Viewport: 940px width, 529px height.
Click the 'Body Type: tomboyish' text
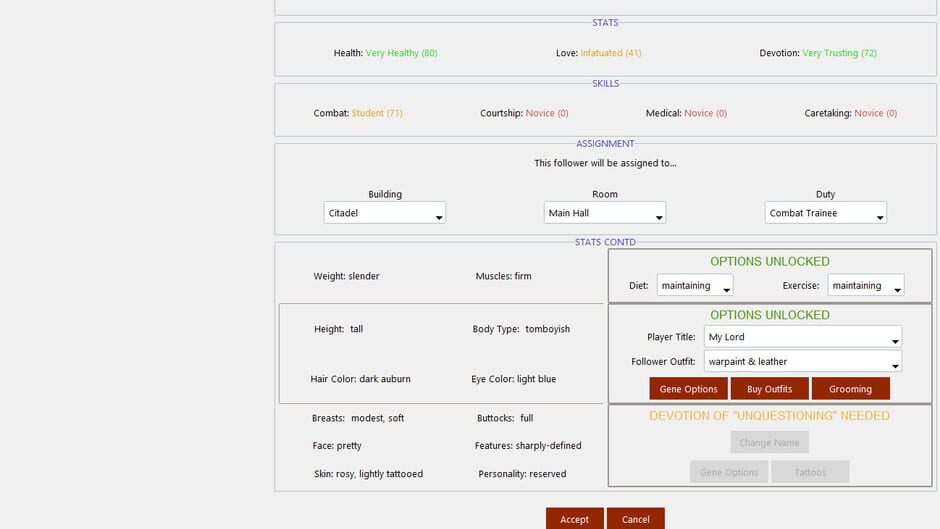point(521,329)
